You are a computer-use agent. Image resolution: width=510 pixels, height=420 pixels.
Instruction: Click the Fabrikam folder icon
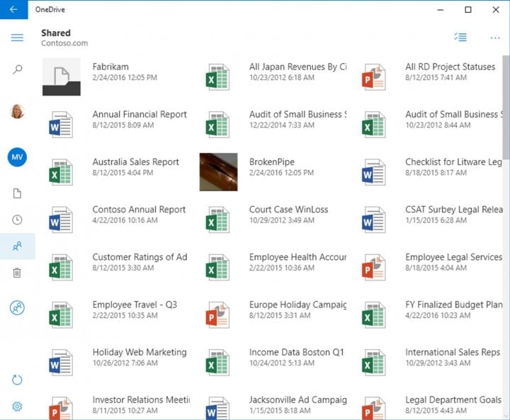(x=62, y=76)
